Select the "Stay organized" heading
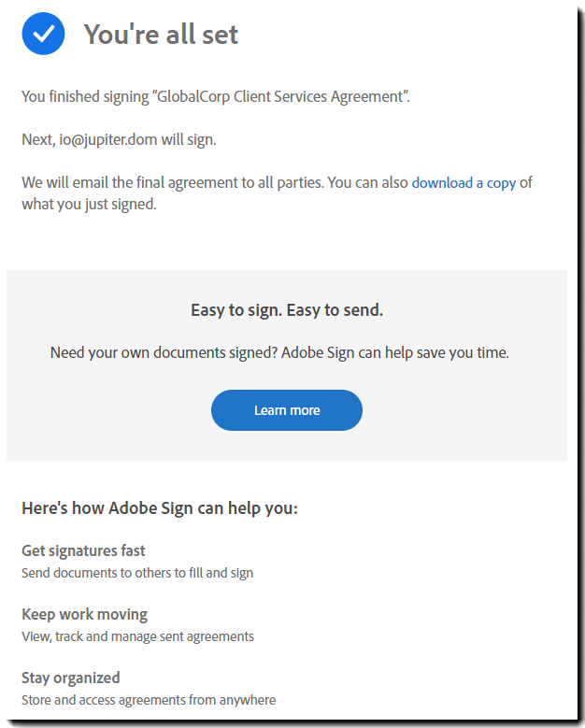The image size is (585, 728). pyautogui.click(x=70, y=678)
